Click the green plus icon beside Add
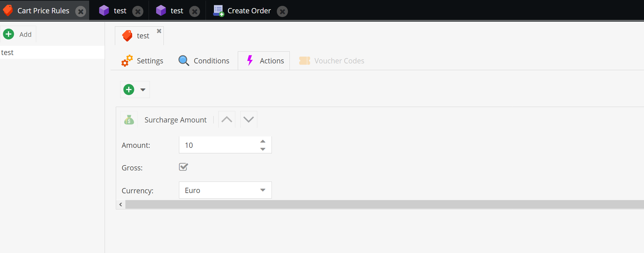The height and width of the screenshot is (253, 644). 9,34
